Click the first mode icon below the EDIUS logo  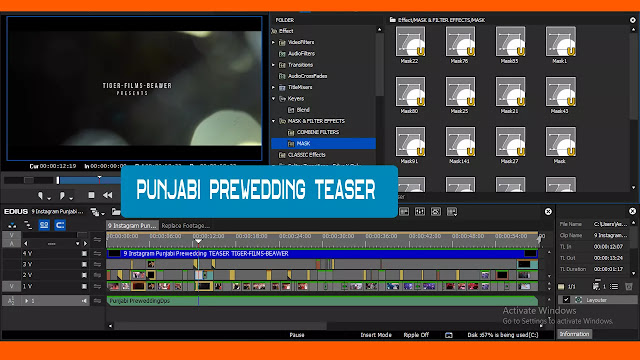pyautogui.click(x=12, y=225)
